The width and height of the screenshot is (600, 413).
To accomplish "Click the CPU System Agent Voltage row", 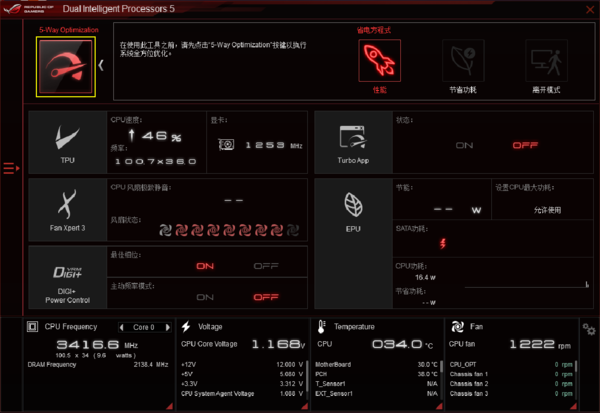I will click(x=242, y=394).
